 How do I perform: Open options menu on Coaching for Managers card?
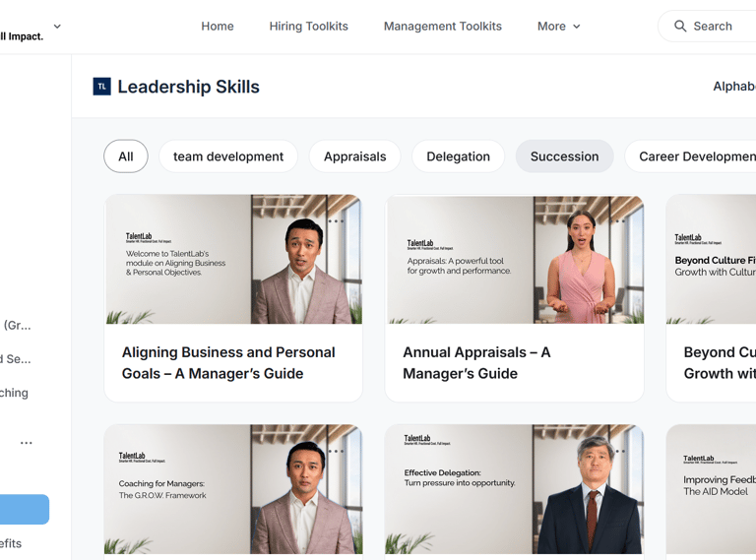(x=336, y=452)
